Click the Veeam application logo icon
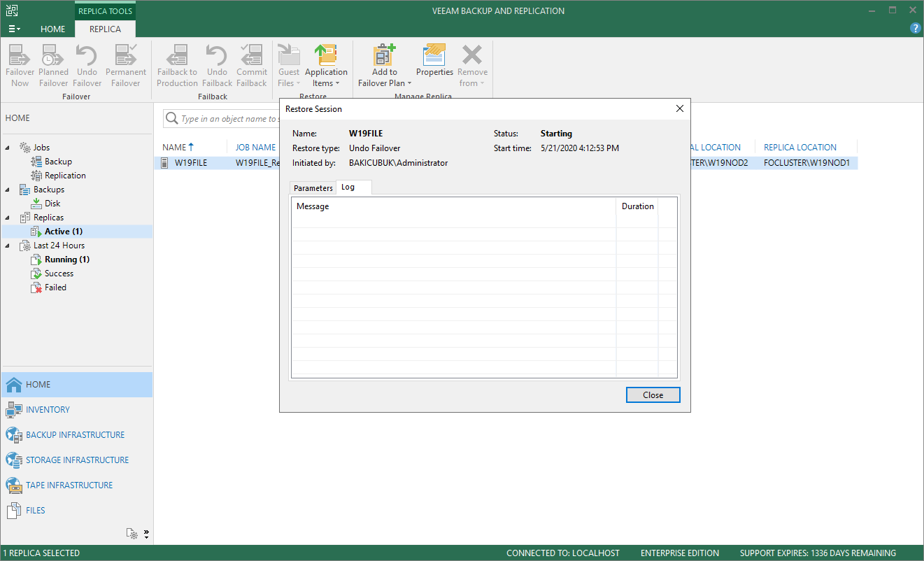The image size is (924, 561). (12, 10)
